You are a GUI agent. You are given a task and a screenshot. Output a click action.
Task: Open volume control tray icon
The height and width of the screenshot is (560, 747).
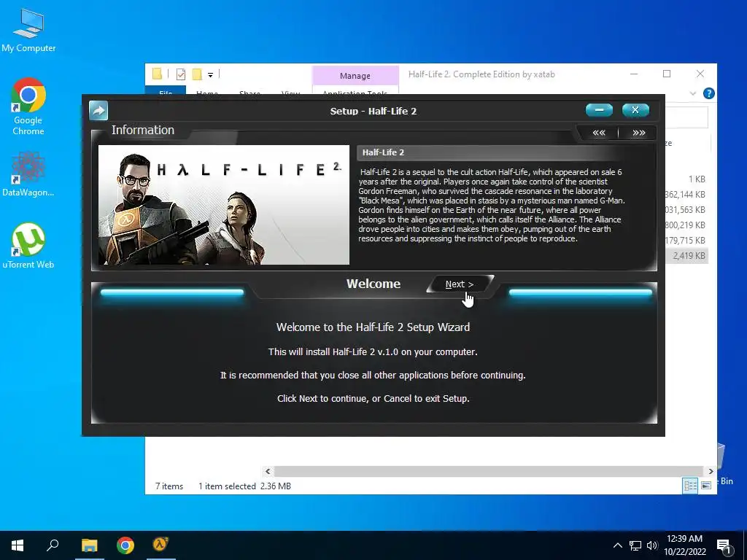652,545
